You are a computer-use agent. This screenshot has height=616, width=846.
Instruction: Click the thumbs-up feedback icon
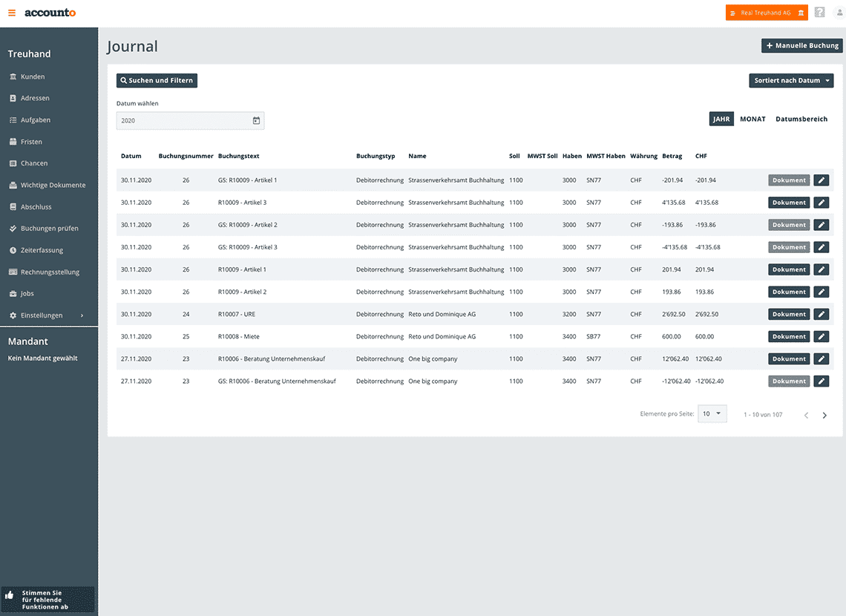click(x=10, y=595)
